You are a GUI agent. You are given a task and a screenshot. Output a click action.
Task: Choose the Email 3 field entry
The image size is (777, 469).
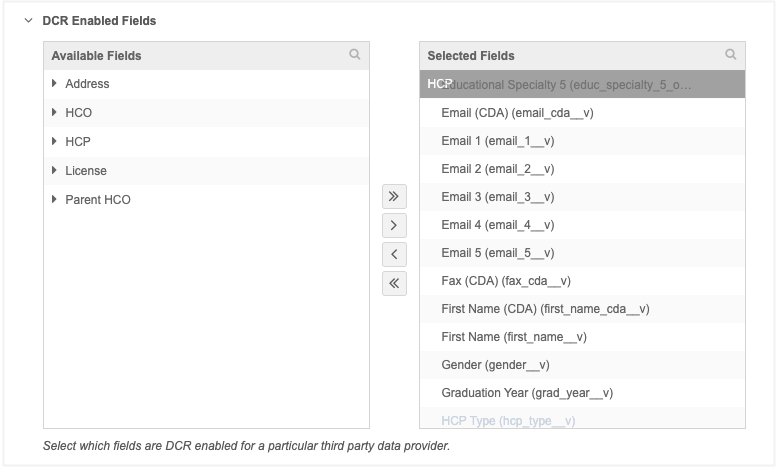pos(497,197)
